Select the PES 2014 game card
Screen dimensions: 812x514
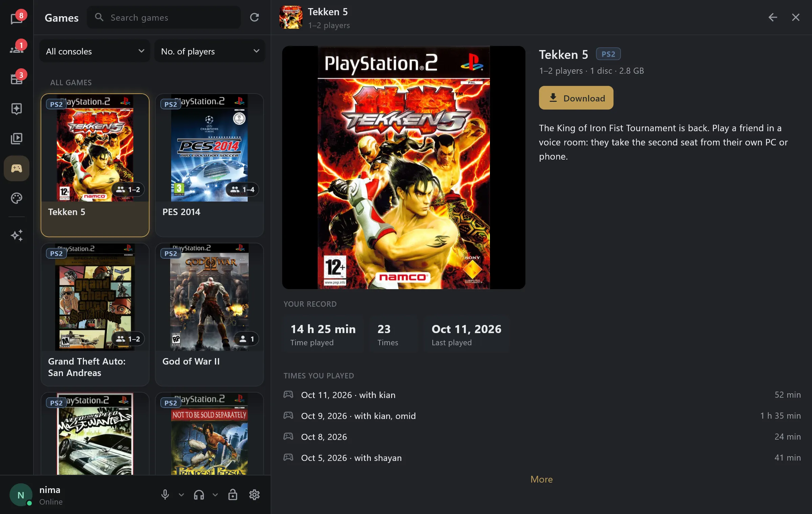(209, 165)
